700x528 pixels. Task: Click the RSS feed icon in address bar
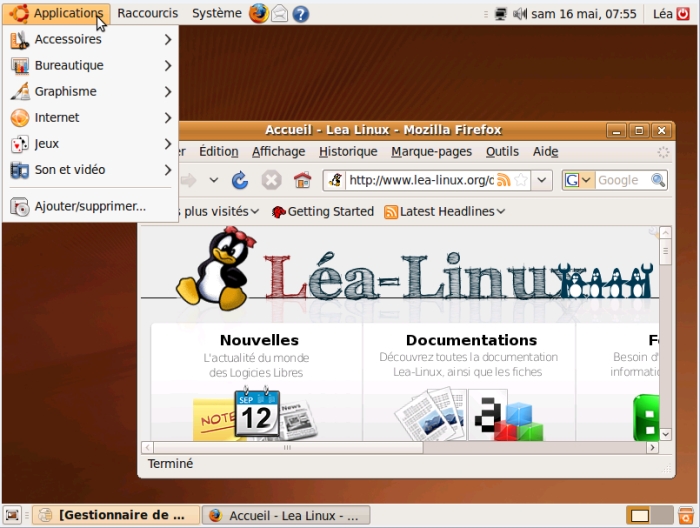504,180
